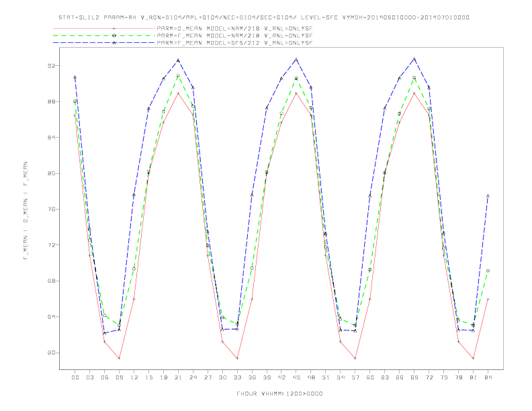The height and width of the screenshot is (411, 532).
Task: Click y-axis tick value 72
Action: pyautogui.click(x=51, y=245)
